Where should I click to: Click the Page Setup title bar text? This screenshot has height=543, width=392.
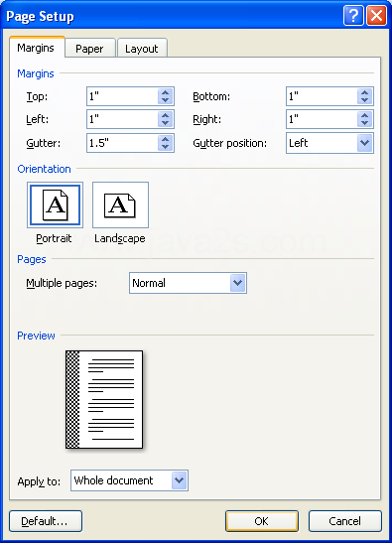pyautogui.click(x=40, y=16)
